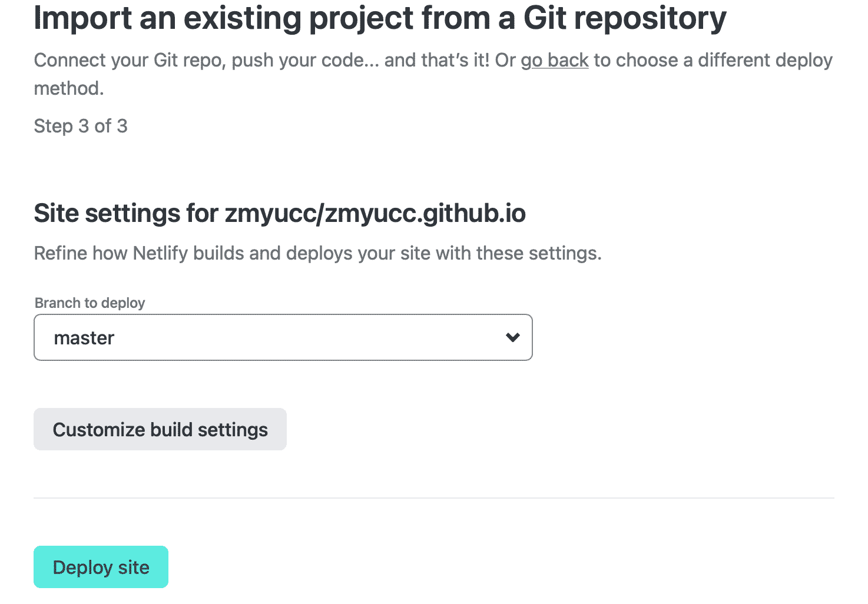Viewport: 868px width, 604px height.
Task: Click the Site settings heading for zmyucc/zmyucc.github.io
Action: coord(280,213)
